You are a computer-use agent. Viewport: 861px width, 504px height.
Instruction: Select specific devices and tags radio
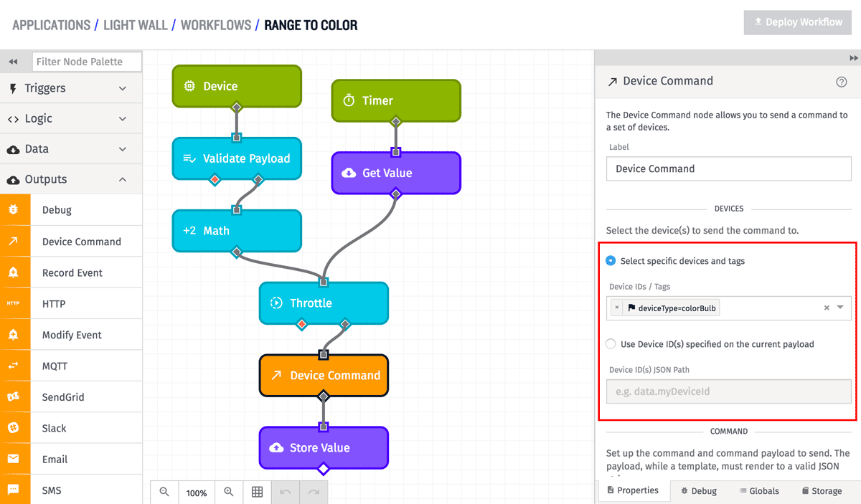click(x=611, y=261)
